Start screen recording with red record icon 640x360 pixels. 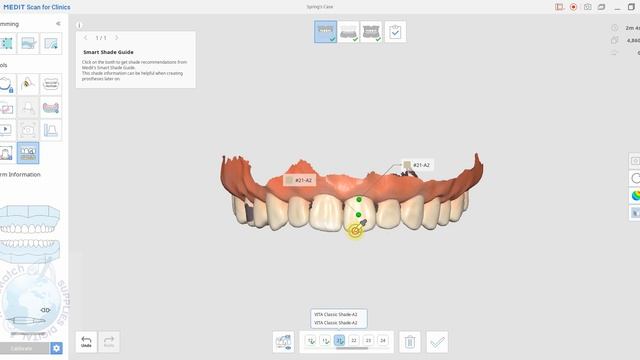(573, 7)
